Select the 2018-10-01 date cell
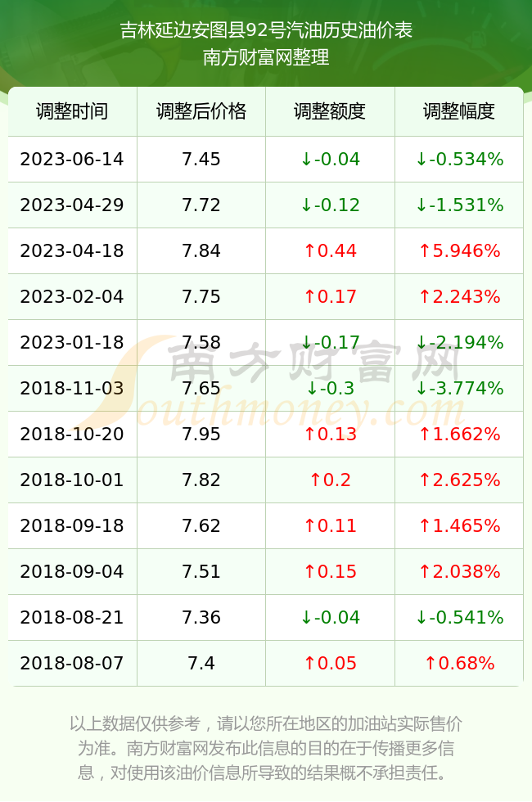This screenshot has height=802, width=532. (72, 480)
